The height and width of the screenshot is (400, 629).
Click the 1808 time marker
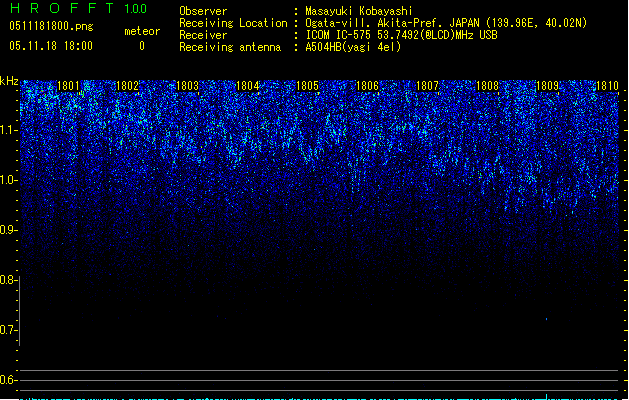[x=487, y=86]
